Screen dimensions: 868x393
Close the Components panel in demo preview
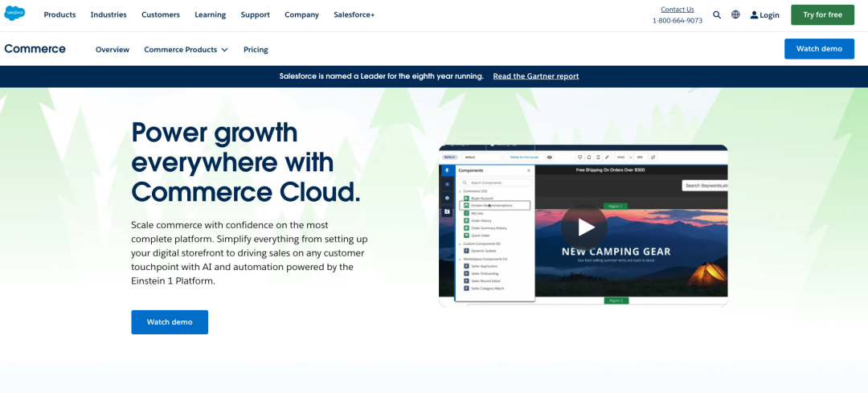point(529,170)
